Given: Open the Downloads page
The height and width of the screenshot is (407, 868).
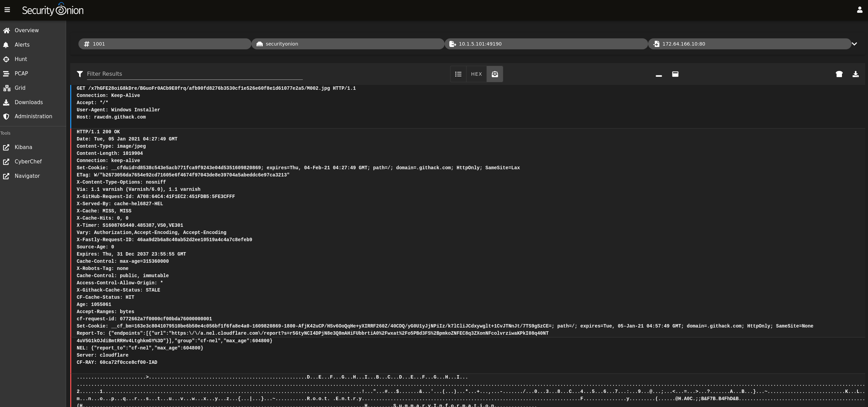Looking at the screenshot, I should [29, 102].
